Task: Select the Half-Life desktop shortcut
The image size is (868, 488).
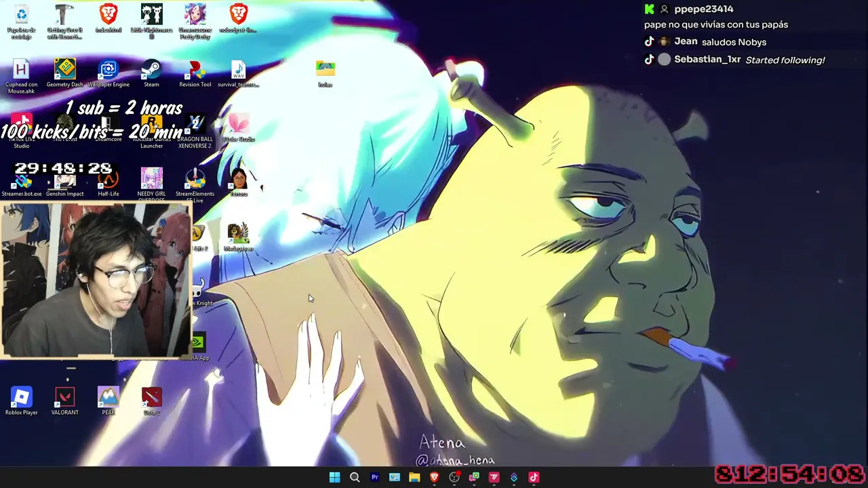Action: tap(108, 183)
